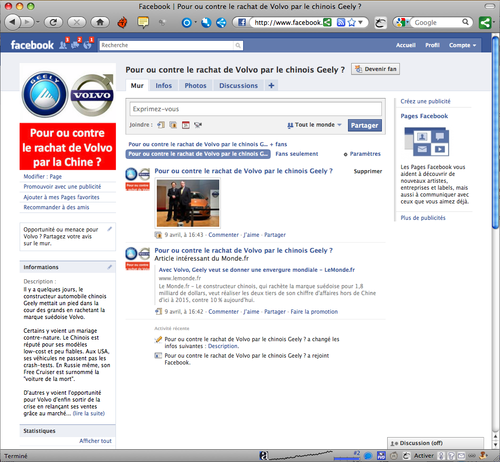
Task: Select the page-only wall filter
Action: coord(198,154)
